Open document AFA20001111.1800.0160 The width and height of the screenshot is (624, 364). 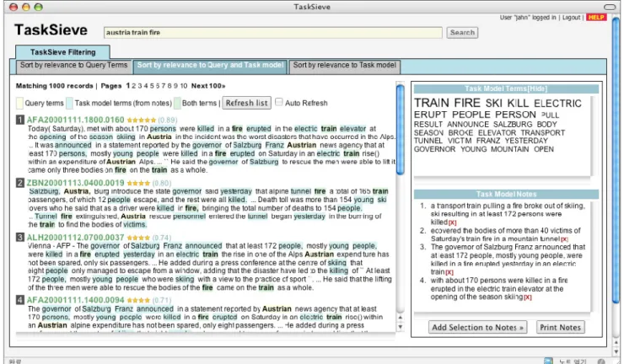pyautogui.click(x=76, y=120)
